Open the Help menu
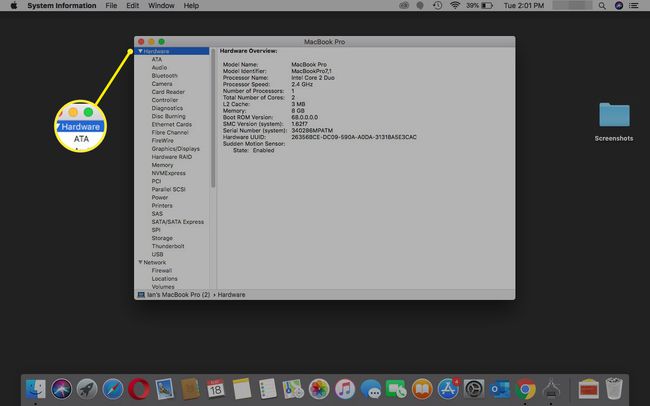The image size is (650, 406). (x=191, y=5)
